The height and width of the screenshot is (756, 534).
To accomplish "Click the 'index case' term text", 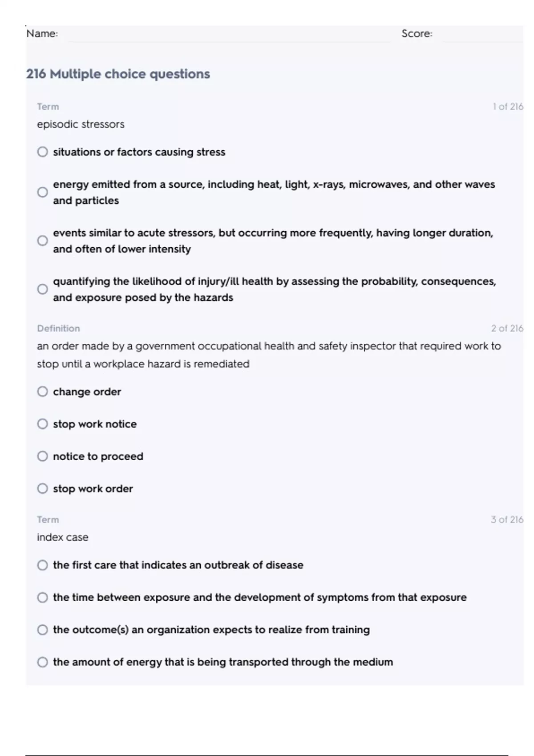I will pos(63,537).
